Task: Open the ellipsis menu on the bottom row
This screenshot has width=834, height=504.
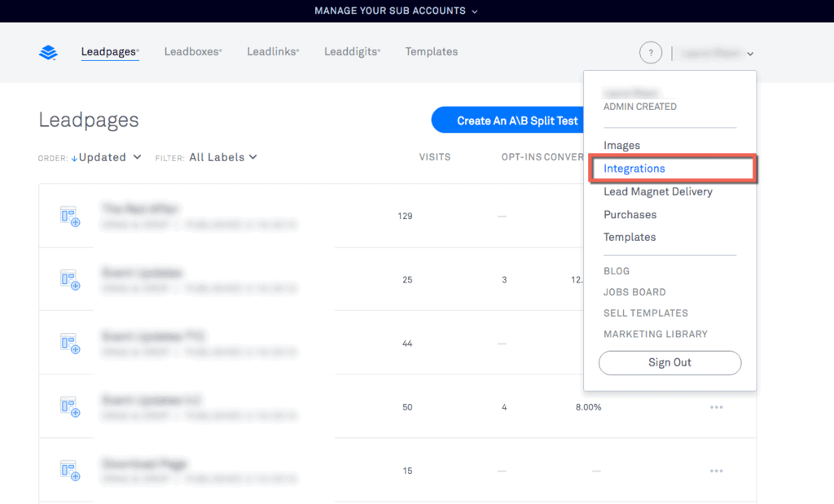Action: 717,471
